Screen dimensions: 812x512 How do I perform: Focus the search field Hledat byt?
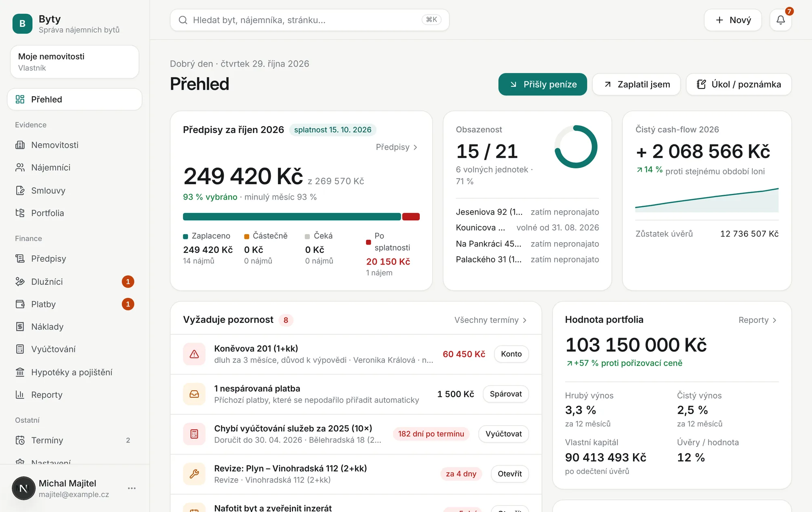310,20
